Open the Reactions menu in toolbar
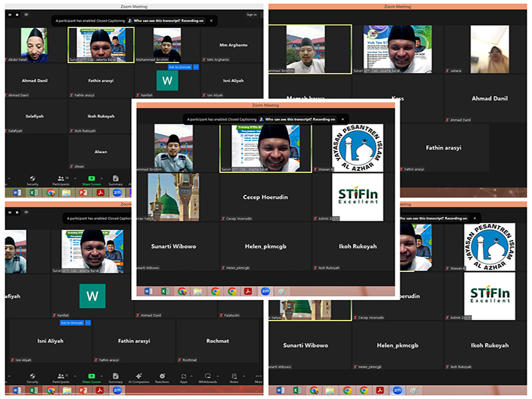Image resolution: width=532 pixels, height=399 pixels. tap(162, 377)
